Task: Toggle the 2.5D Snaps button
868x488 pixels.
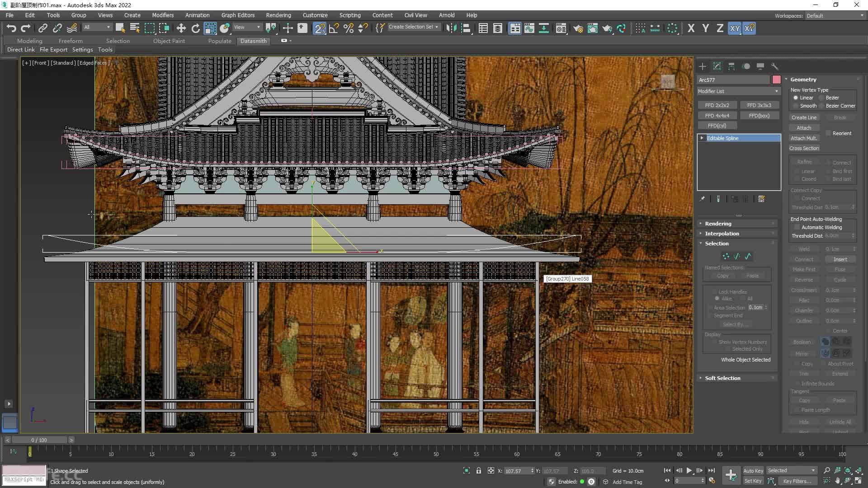Action: point(320,28)
